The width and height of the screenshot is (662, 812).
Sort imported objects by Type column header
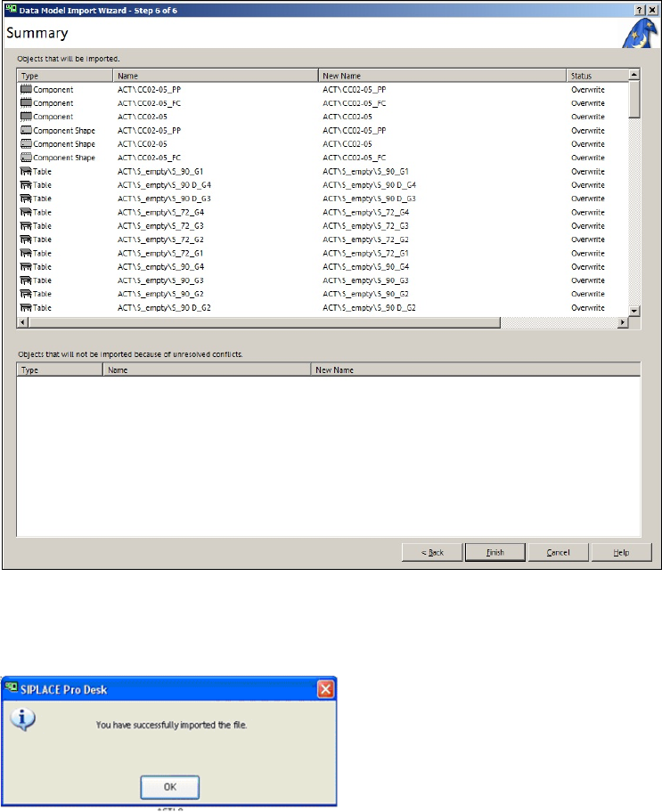pyautogui.click(x=65, y=76)
